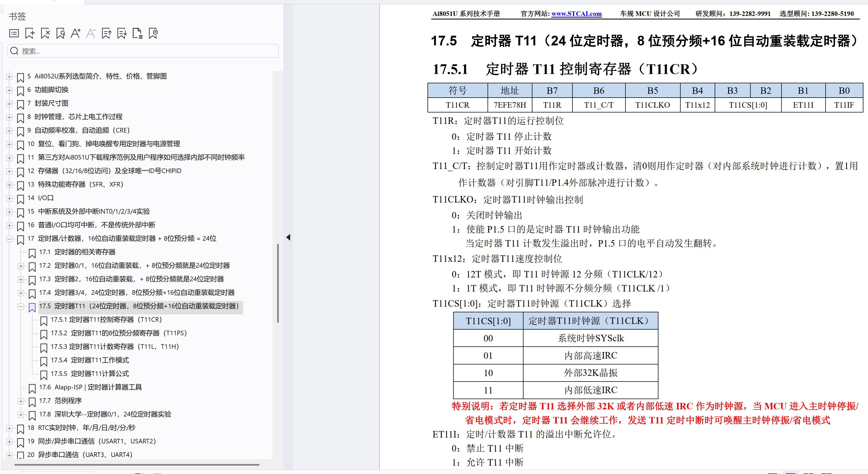Expand section 17.7 范例程序 node

[x=21, y=401]
